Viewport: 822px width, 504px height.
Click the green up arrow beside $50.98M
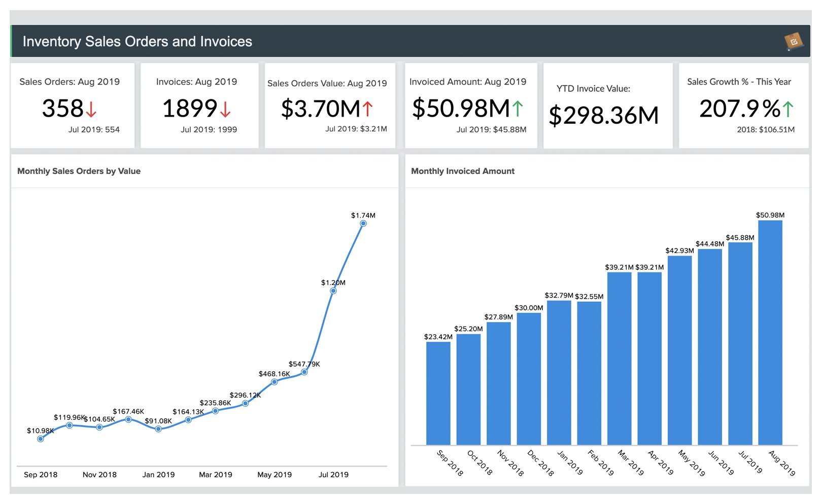tap(517, 109)
